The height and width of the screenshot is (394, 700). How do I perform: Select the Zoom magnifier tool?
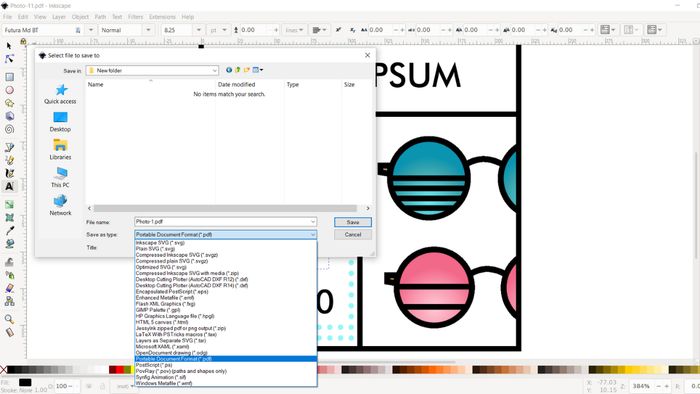[9, 319]
